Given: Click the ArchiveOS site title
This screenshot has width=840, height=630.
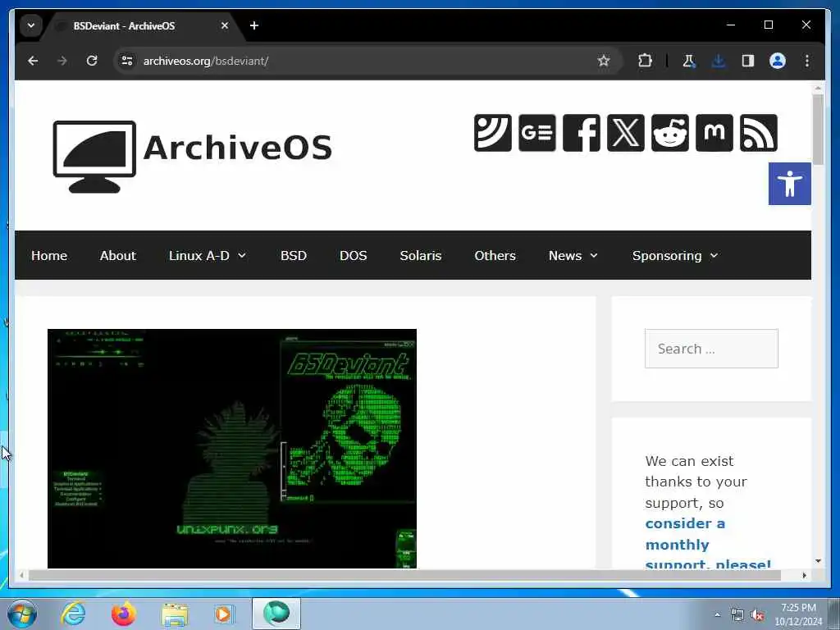Looking at the screenshot, I should click(238, 148).
